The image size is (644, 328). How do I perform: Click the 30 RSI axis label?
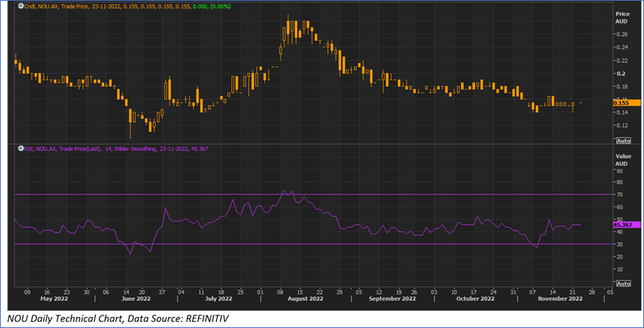click(619, 245)
